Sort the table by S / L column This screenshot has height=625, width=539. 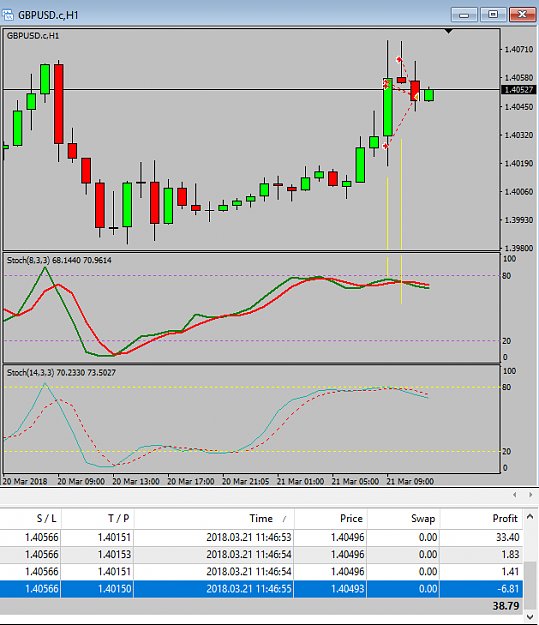coord(47,518)
